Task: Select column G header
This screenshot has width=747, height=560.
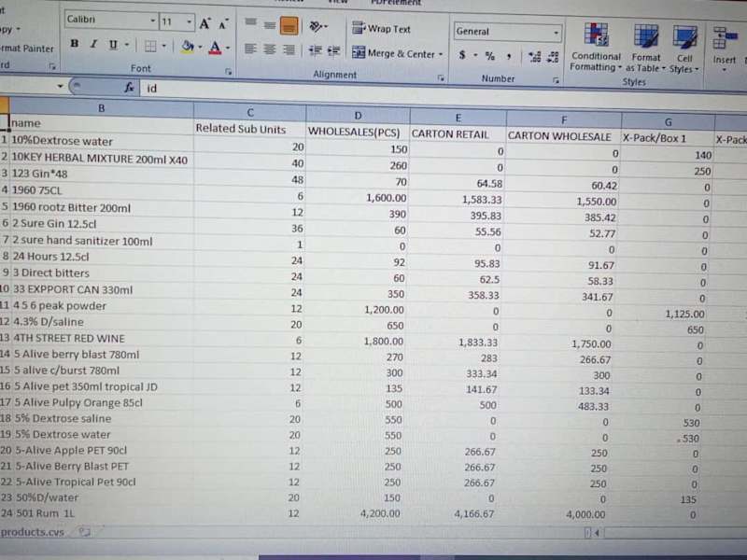Action: tap(668, 122)
